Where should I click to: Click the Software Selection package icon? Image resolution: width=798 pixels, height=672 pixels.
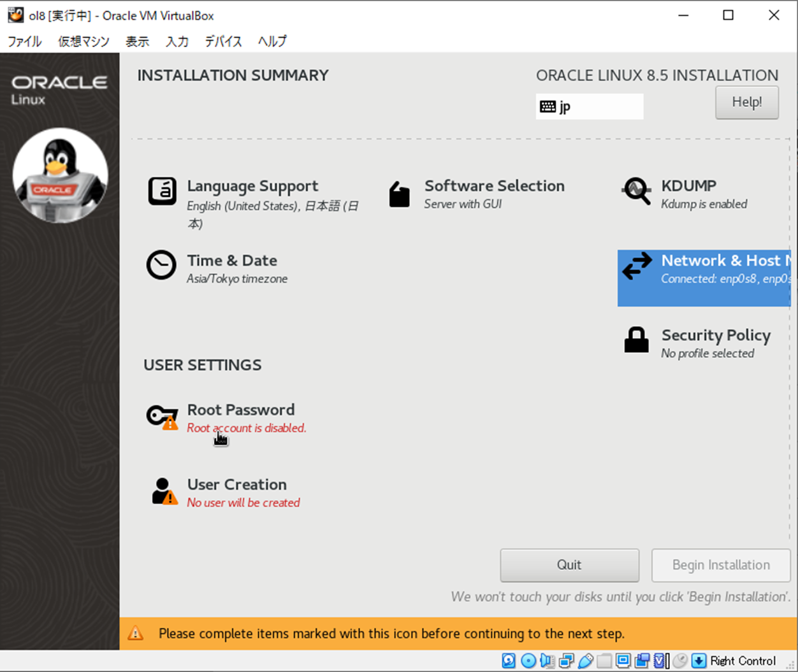(x=400, y=194)
